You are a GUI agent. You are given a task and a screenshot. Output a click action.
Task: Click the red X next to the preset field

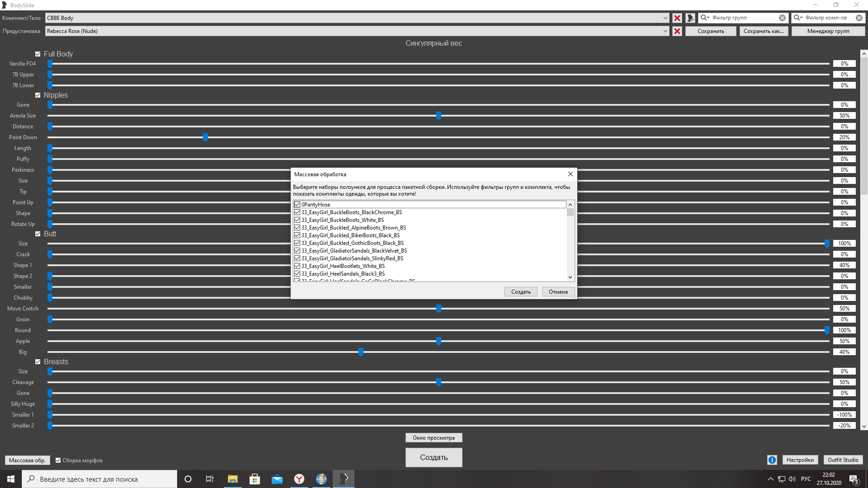[677, 31]
